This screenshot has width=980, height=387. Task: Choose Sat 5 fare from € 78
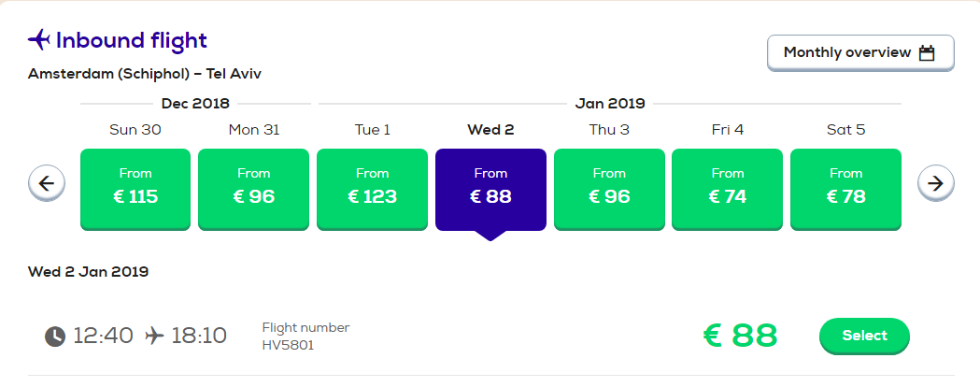click(x=845, y=190)
